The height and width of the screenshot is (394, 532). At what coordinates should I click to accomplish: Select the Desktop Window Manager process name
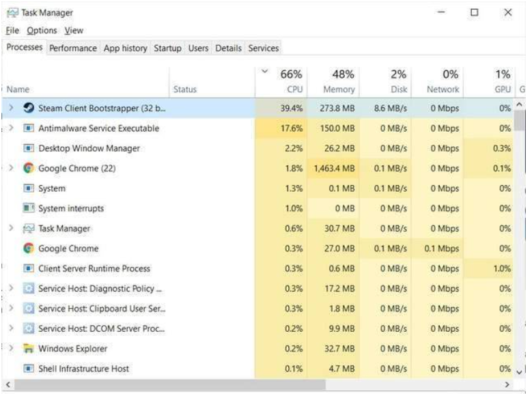click(89, 148)
